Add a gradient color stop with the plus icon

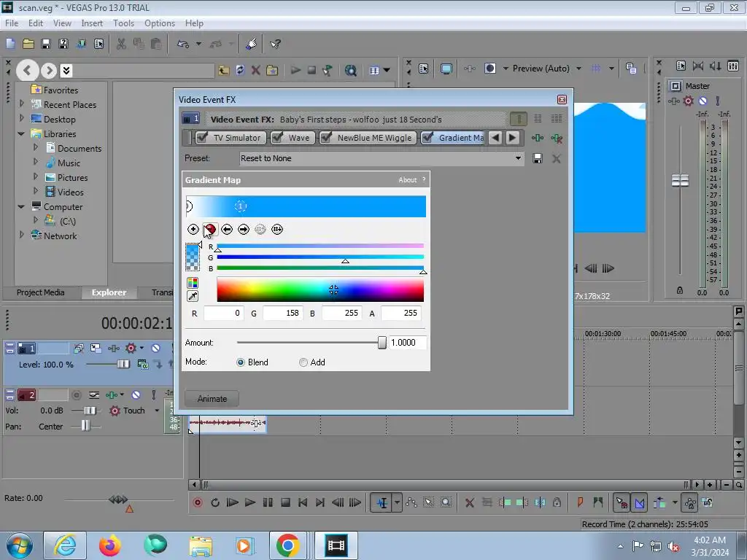[193, 230]
